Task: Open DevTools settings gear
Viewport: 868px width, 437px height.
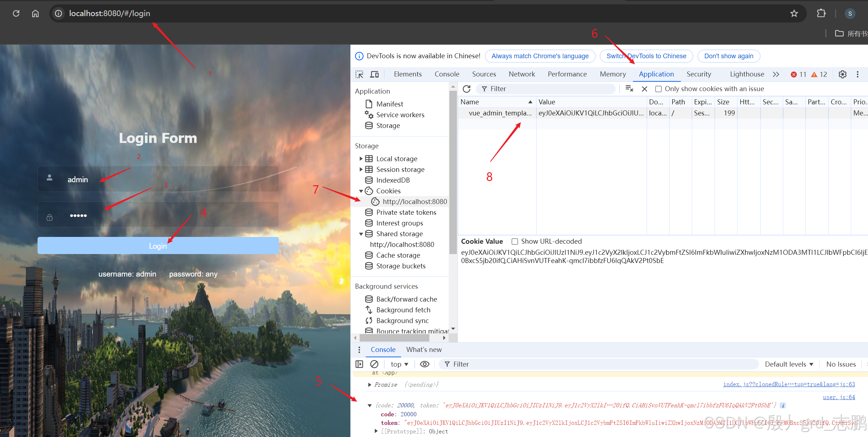Action: click(843, 74)
